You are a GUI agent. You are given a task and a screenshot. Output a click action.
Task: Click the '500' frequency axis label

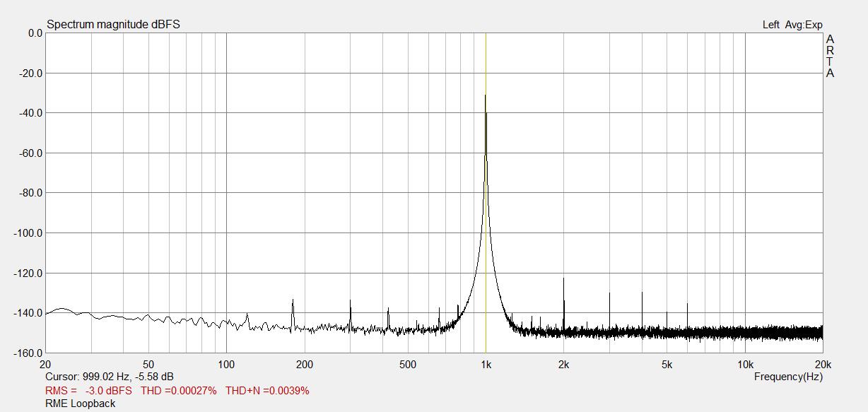click(407, 365)
